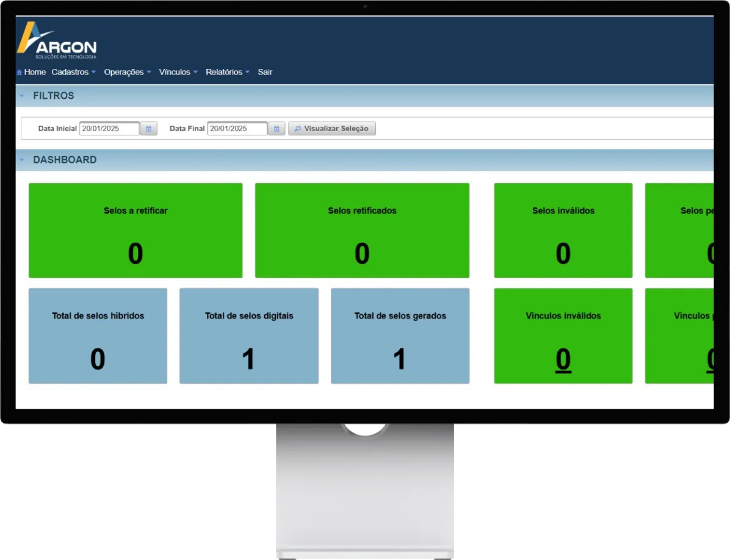The height and width of the screenshot is (560, 730).
Task: Click the Vínculos inválidos count link
Action: click(x=563, y=361)
